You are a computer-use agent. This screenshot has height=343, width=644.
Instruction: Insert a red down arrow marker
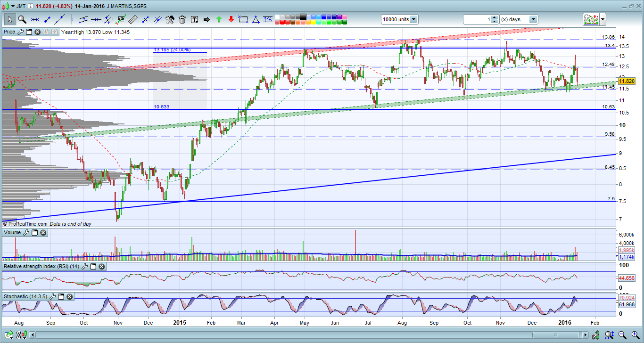pyautogui.click(x=231, y=19)
